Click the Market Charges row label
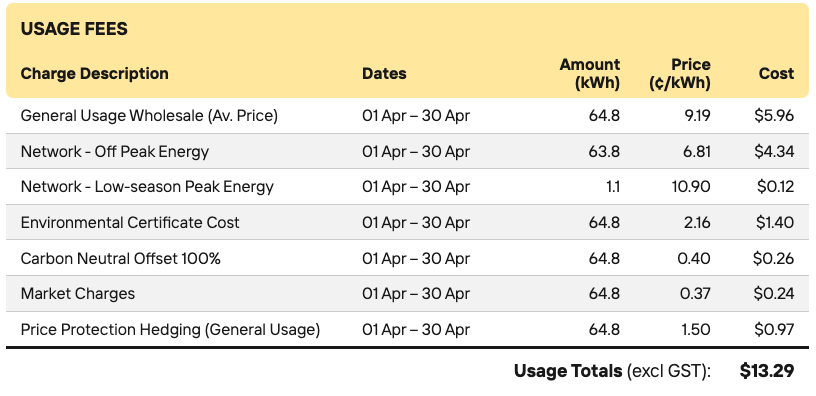Viewport: 816px width, 396px height. click(78, 293)
